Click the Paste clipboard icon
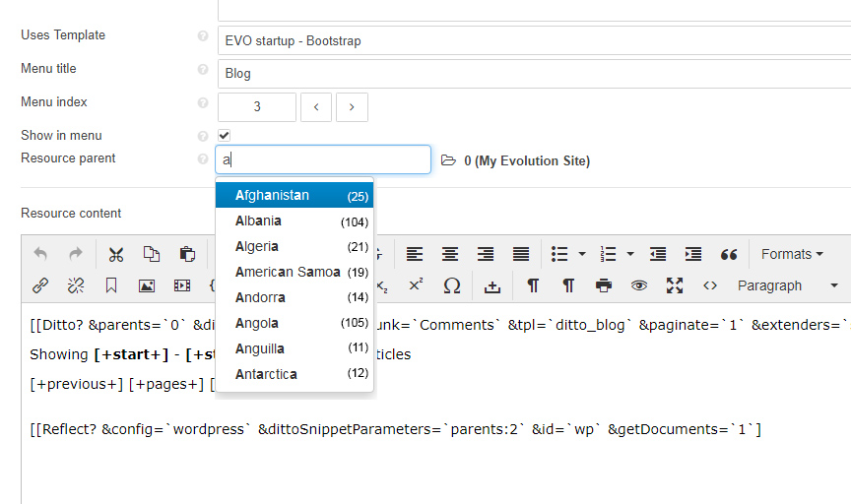Screen dimensions: 851x504 coord(187,254)
